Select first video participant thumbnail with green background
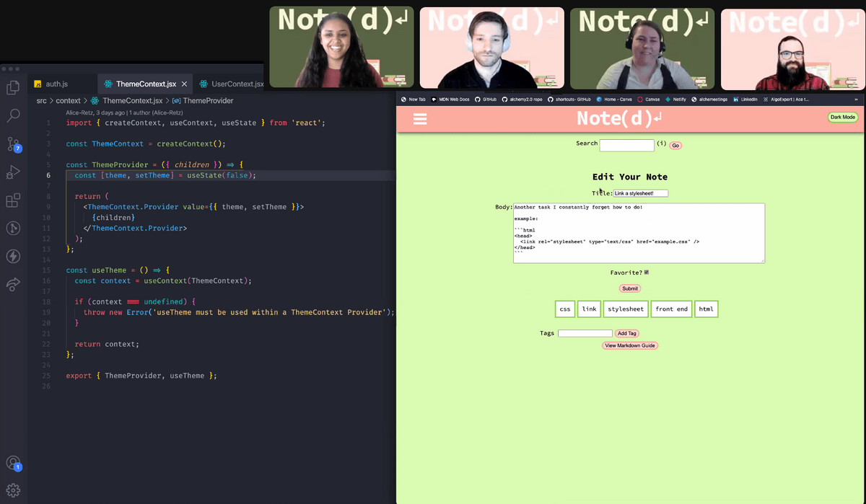The image size is (866, 504). pyautogui.click(x=342, y=48)
